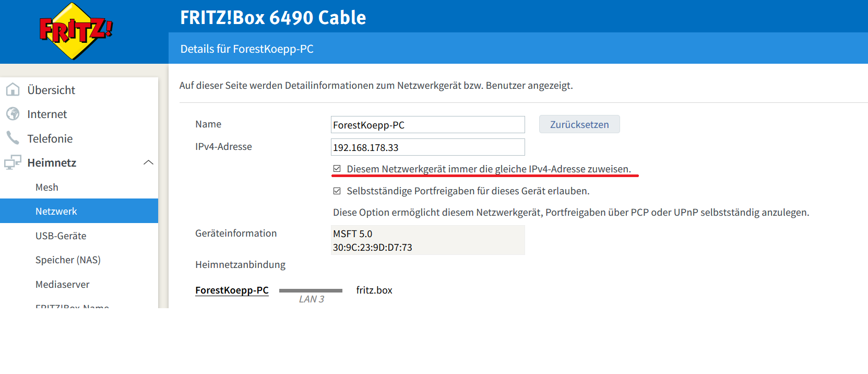The height and width of the screenshot is (374, 868).
Task: Open the Mesh submenu entry
Action: [x=47, y=187]
